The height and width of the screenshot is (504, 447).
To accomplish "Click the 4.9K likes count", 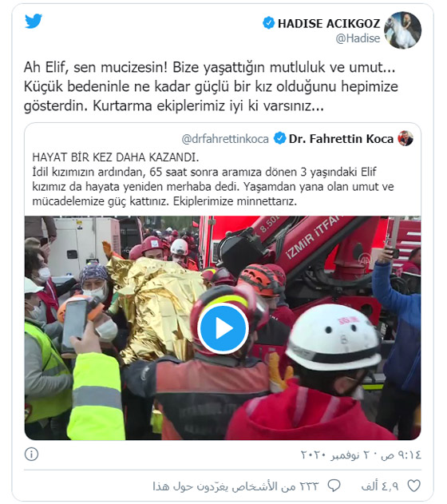I will pos(380,486).
